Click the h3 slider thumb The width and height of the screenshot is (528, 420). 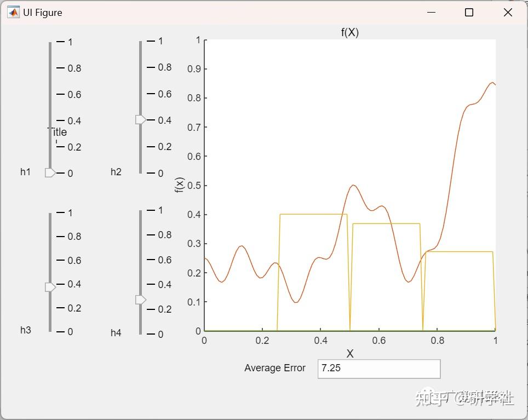50,286
